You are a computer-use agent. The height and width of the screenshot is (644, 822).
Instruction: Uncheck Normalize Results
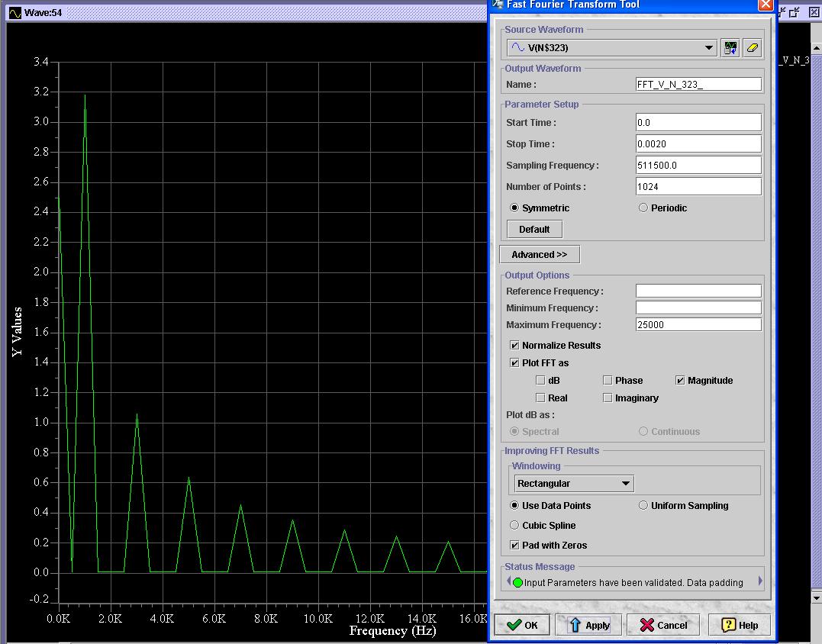click(x=514, y=345)
